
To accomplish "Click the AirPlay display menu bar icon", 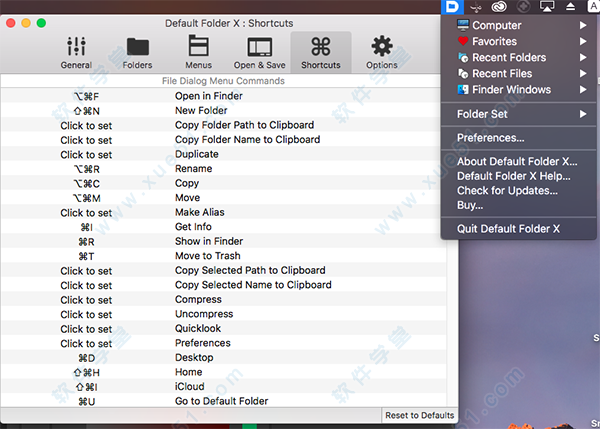I will click(547, 7).
